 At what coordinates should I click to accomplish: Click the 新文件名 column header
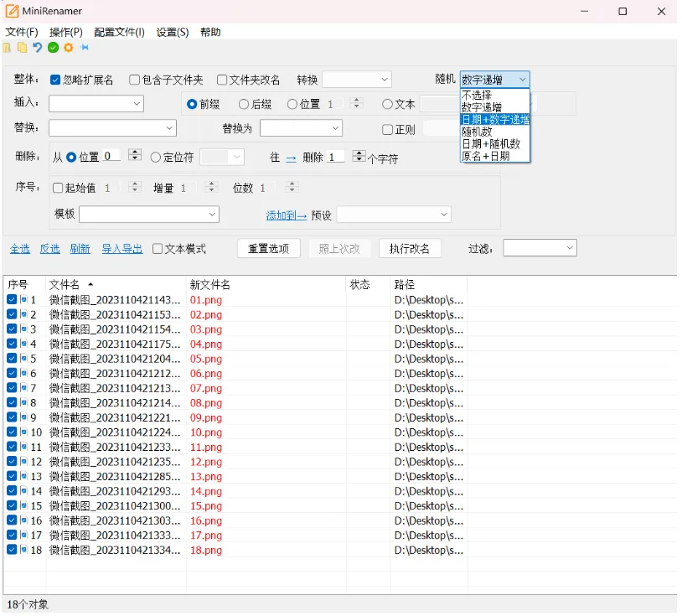tap(266, 284)
